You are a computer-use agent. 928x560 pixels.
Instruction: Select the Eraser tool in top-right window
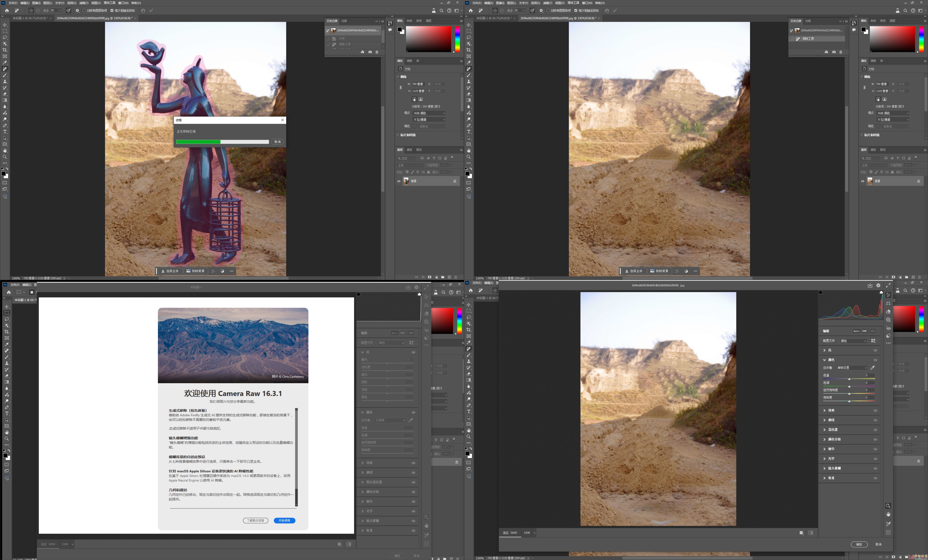468,94
